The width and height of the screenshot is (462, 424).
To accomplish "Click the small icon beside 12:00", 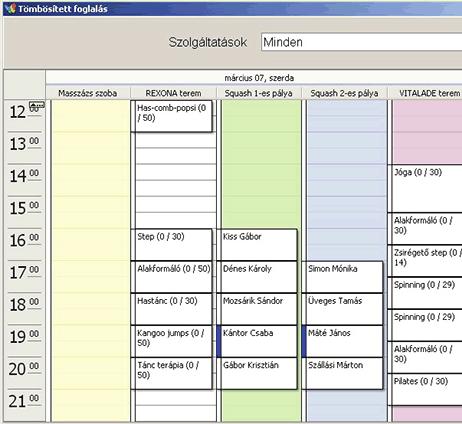I will point(37,105).
